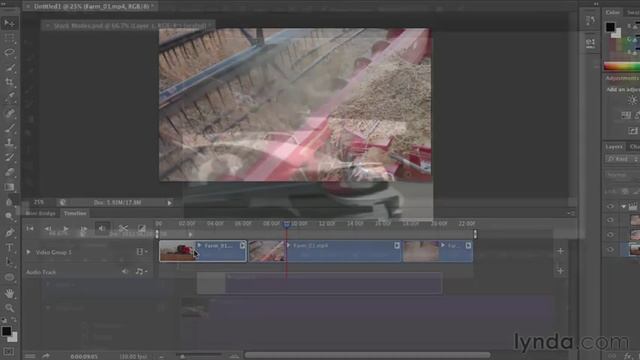The width and height of the screenshot is (640, 360).
Task: Add brightness/contrast adjustment icon
Action: (x=632, y=100)
